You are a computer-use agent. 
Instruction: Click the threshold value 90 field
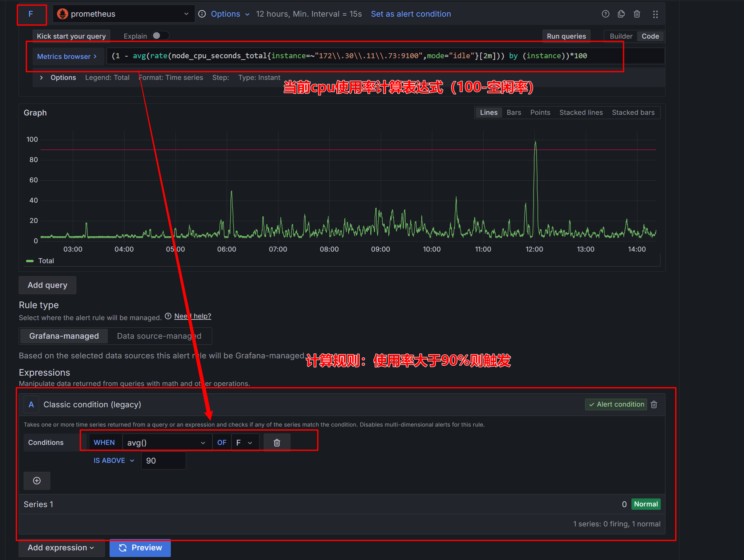pyautogui.click(x=164, y=461)
